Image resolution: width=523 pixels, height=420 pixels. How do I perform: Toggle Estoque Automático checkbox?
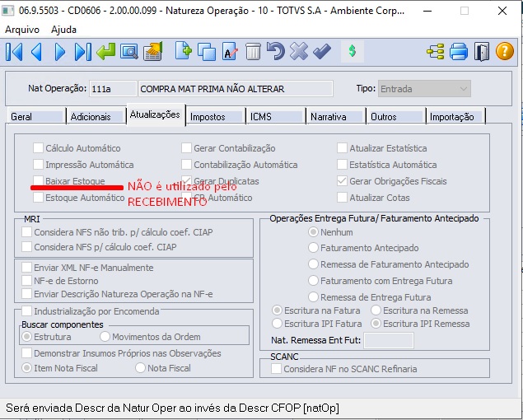(x=38, y=197)
